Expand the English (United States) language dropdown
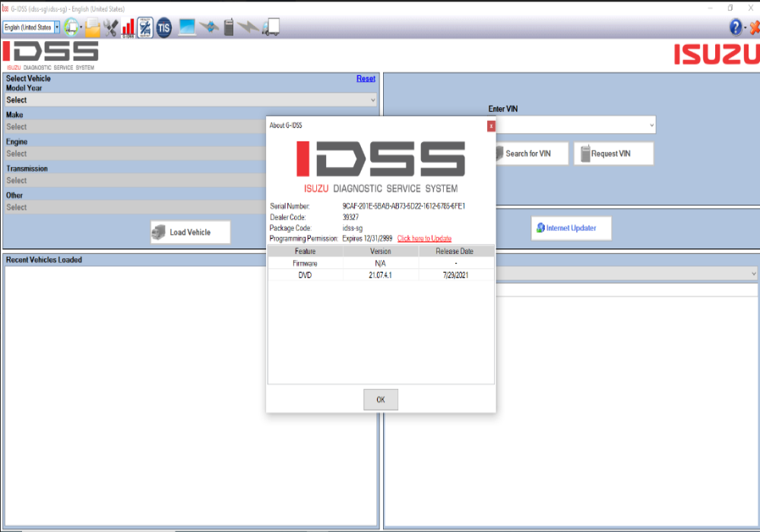 coord(56,27)
